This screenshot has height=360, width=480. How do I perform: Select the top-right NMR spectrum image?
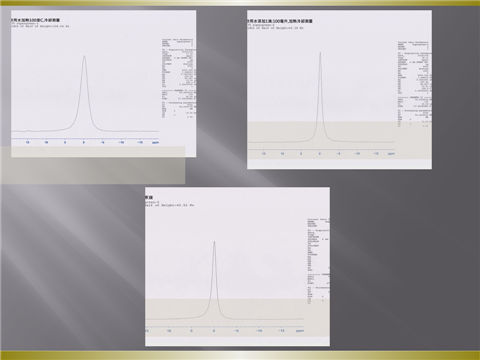(339, 90)
